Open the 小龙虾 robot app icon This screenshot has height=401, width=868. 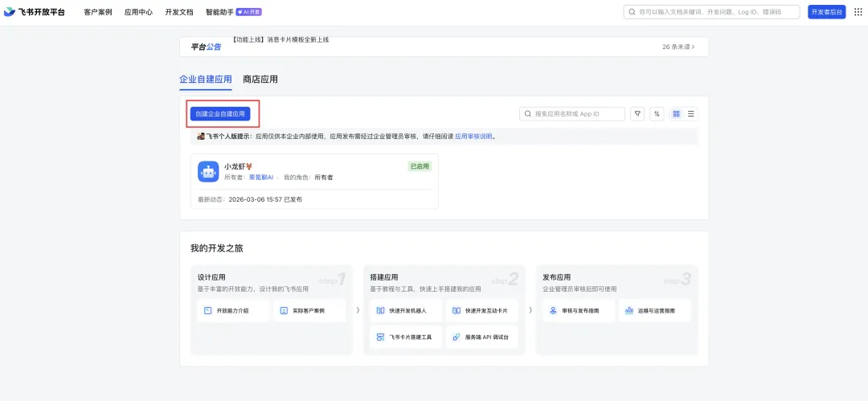tap(208, 172)
